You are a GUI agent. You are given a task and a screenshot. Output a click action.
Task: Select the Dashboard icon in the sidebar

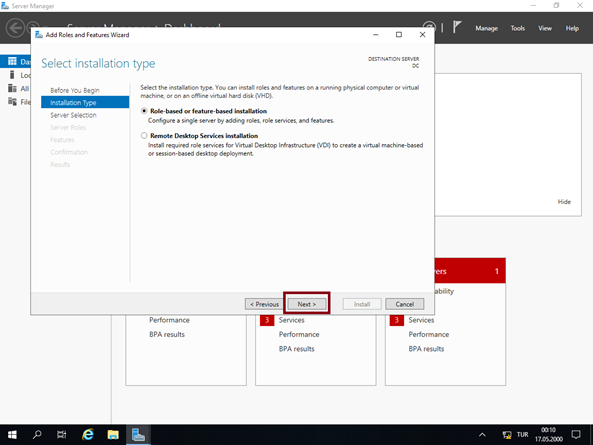12,61
